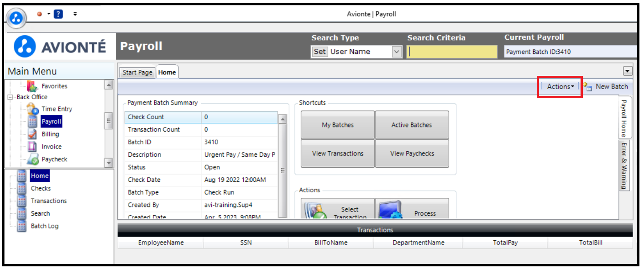Select Search in the submenu tree
Screen dimensions: 644x270
point(40,213)
